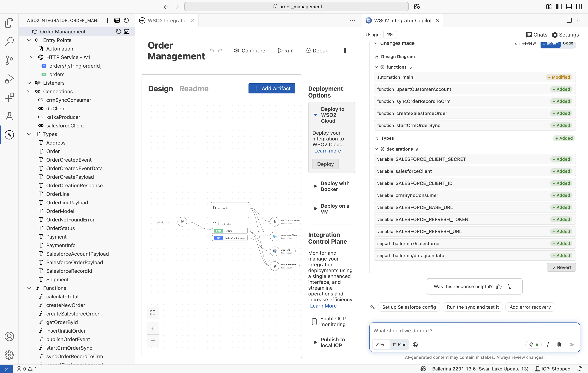The image size is (588, 373).
Task: Collapse the Types tree node
Action: click(29, 134)
